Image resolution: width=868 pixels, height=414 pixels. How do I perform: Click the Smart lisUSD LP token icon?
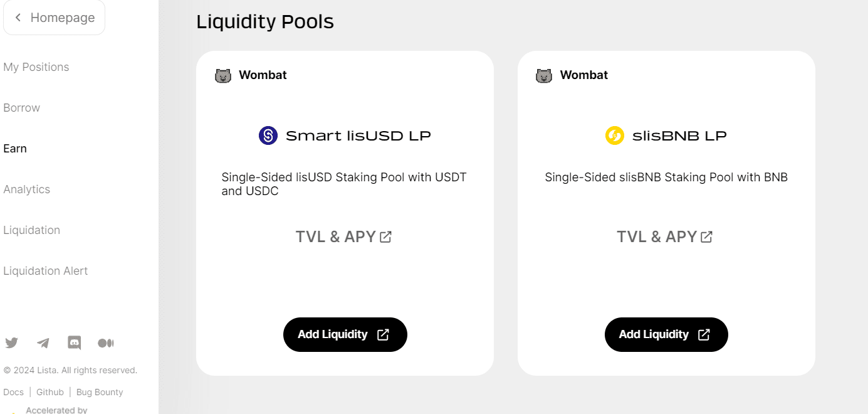[268, 135]
